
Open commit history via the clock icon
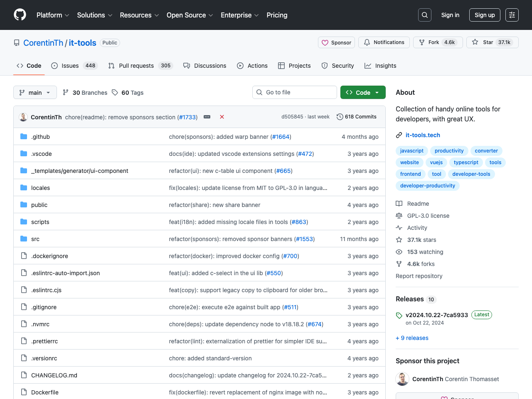click(x=340, y=117)
